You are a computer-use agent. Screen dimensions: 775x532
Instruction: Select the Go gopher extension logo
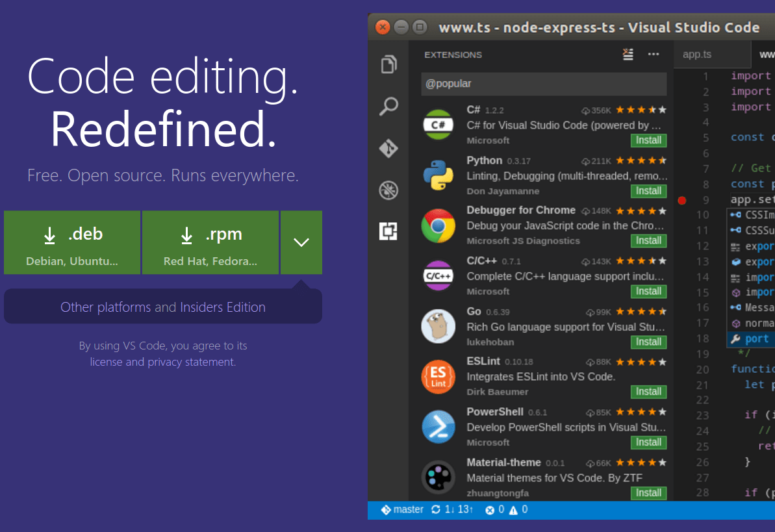click(x=438, y=326)
